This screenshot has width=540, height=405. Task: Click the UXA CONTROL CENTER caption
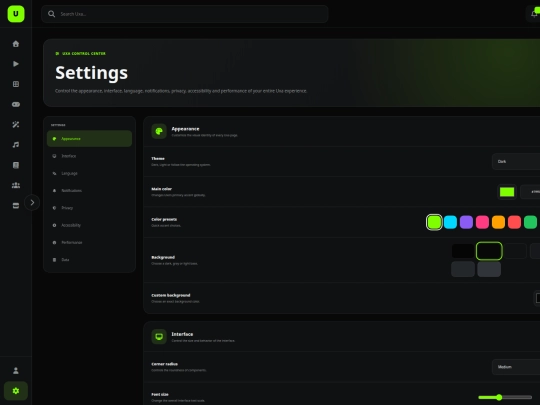point(84,53)
